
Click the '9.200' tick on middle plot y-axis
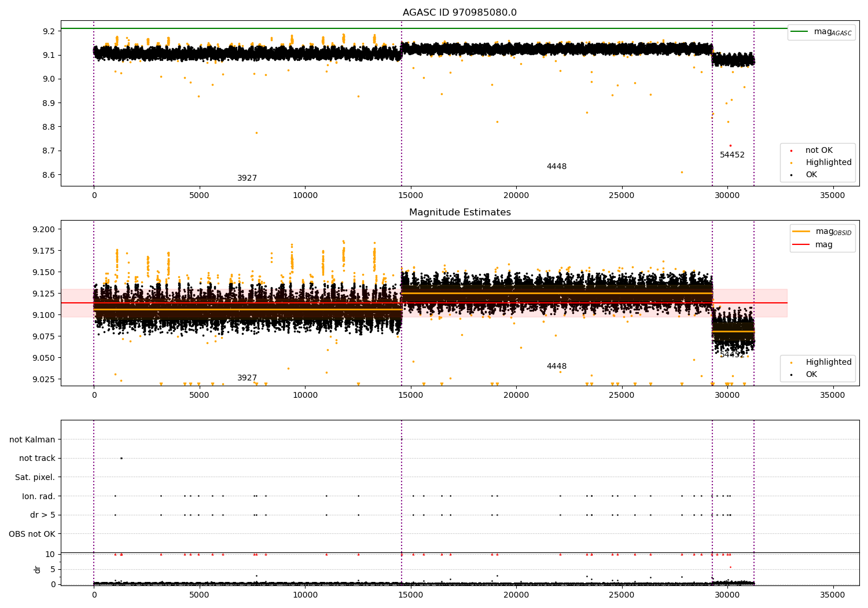(x=44, y=229)
